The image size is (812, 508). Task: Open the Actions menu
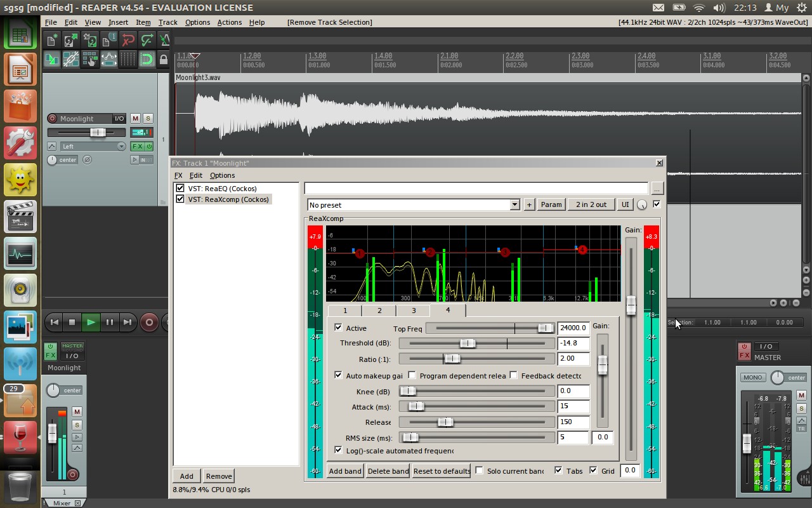point(229,22)
